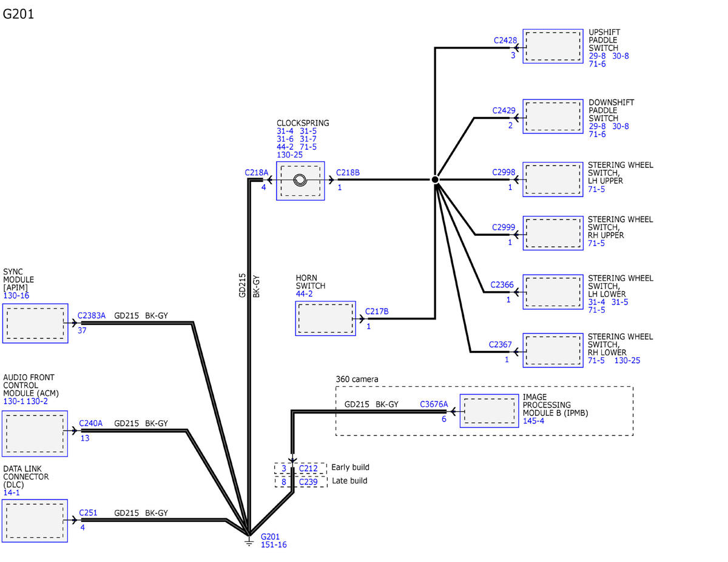Select the Upshift Paddle Switch component box
The height and width of the screenshot is (562, 728).
tap(553, 46)
